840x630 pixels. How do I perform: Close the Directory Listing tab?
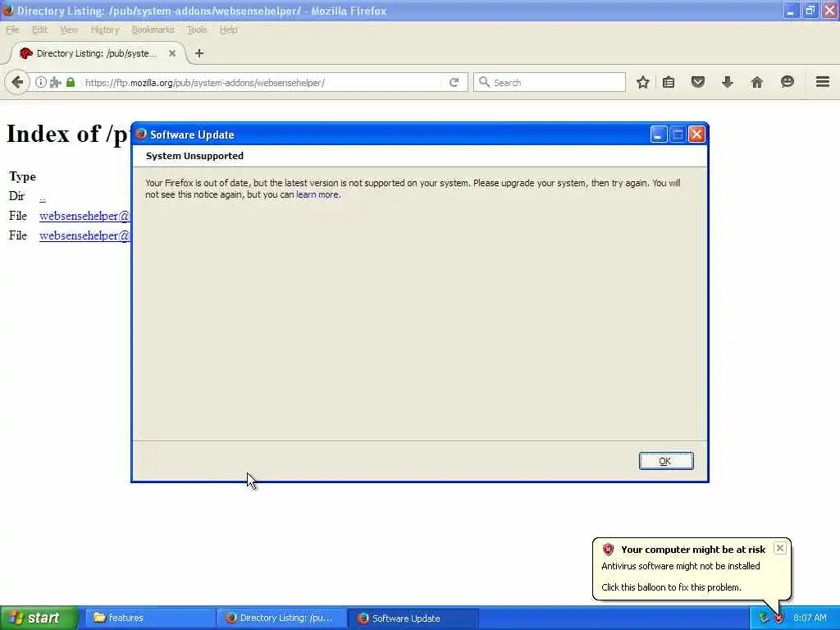172,53
